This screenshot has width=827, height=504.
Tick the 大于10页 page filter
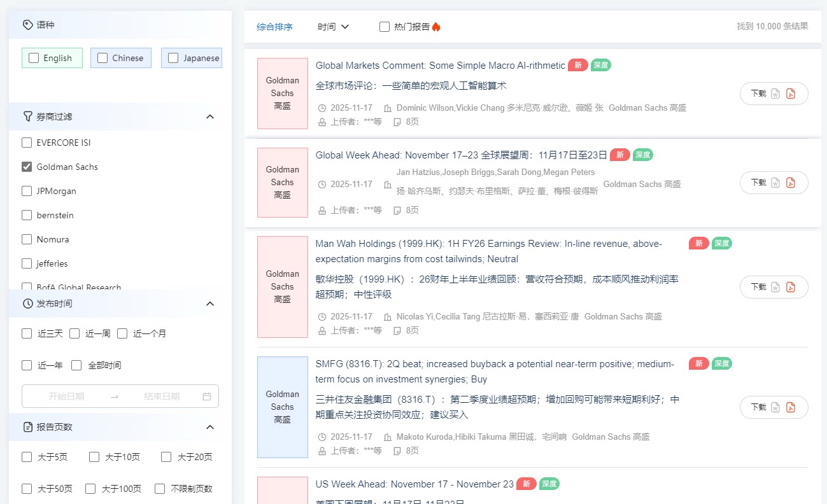(x=94, y=457)
